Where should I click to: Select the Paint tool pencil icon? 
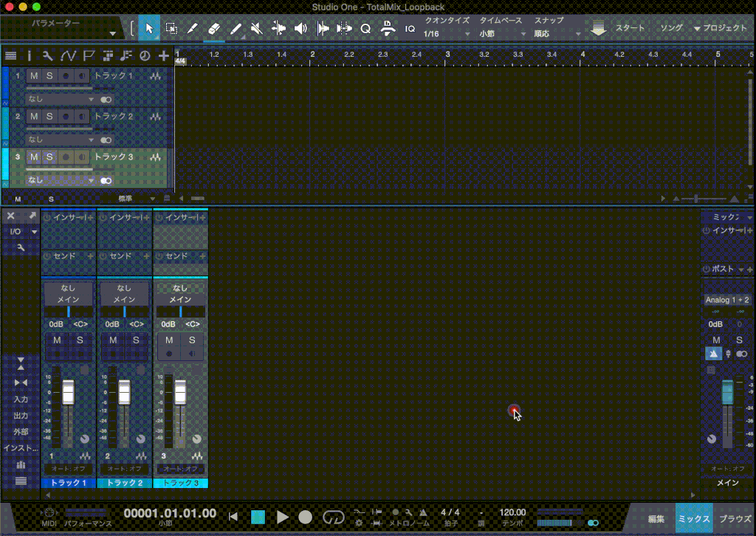tap(236, 28)
